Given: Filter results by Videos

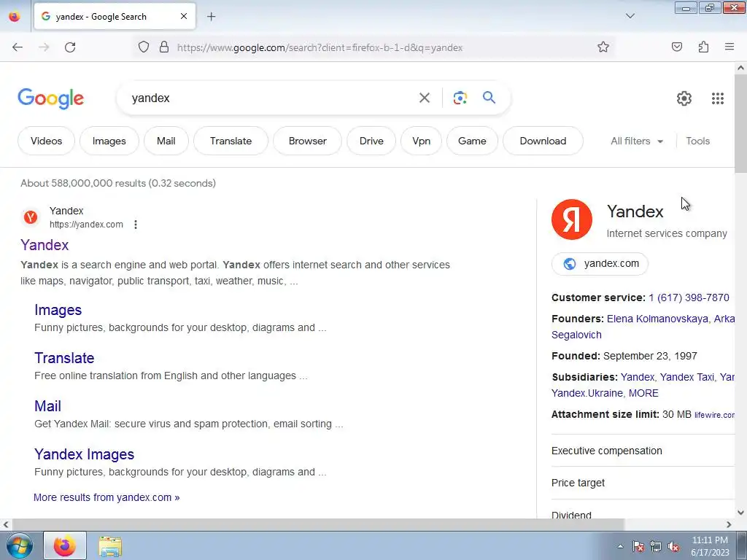Looking at the screenshot, I should click(46, 141).
